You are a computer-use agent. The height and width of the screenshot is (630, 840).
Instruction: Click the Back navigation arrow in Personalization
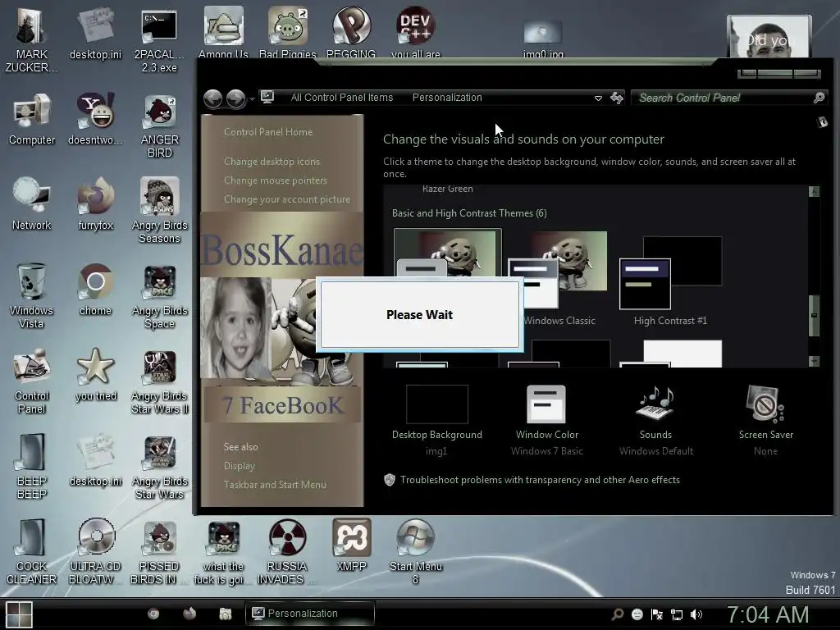click(x=213, y=98)
